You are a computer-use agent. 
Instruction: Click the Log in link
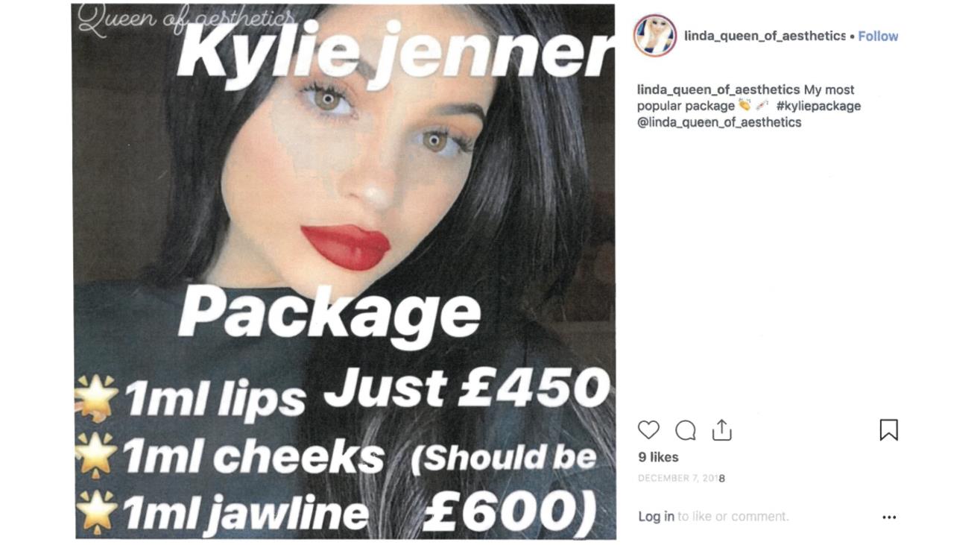pos(656,516)
